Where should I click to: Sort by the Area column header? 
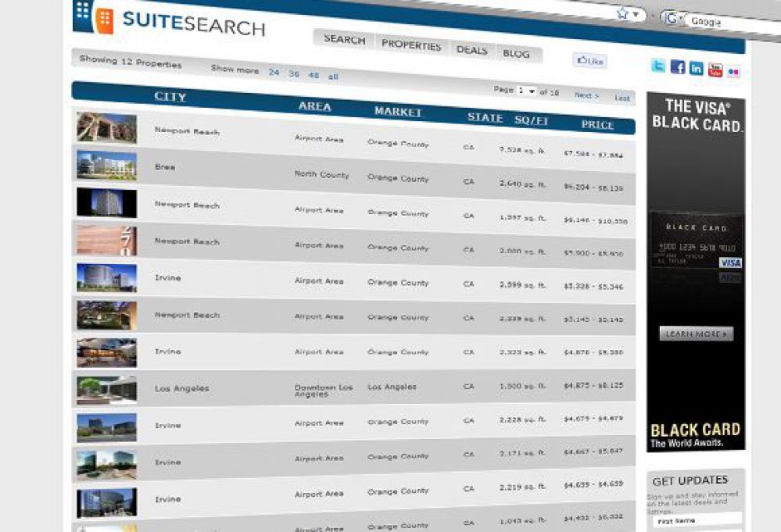point(314,106)
